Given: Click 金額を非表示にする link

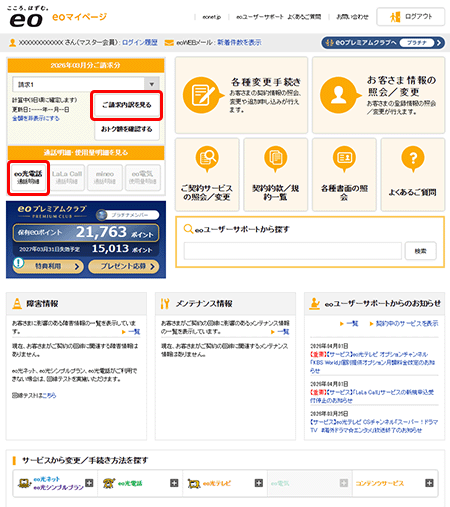Looking at the screenshot, I should click(36, 118).
